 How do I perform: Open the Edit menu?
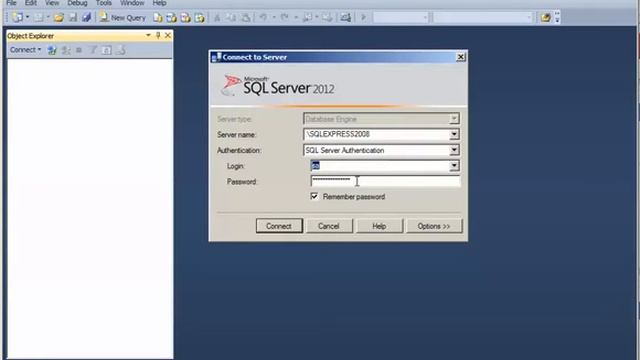click(x=31, y=3)
